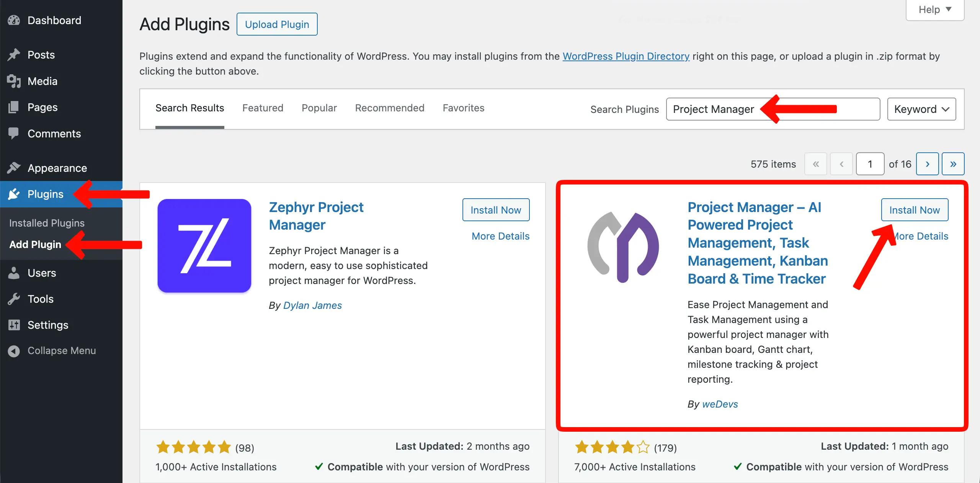Open the Media library icon
The image size is (980, 483).
tap(14, 81)
